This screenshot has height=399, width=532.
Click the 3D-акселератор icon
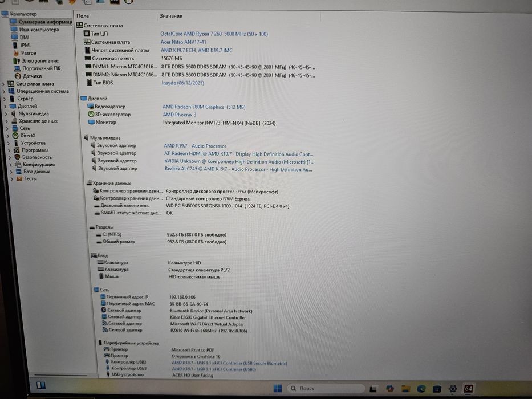(x=91, y=115)
